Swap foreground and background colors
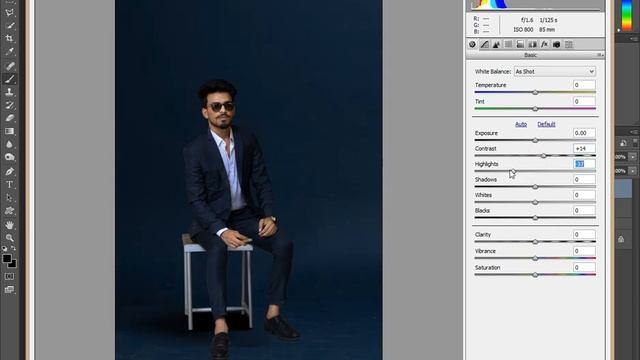640x360 pixels. [13, 248]
